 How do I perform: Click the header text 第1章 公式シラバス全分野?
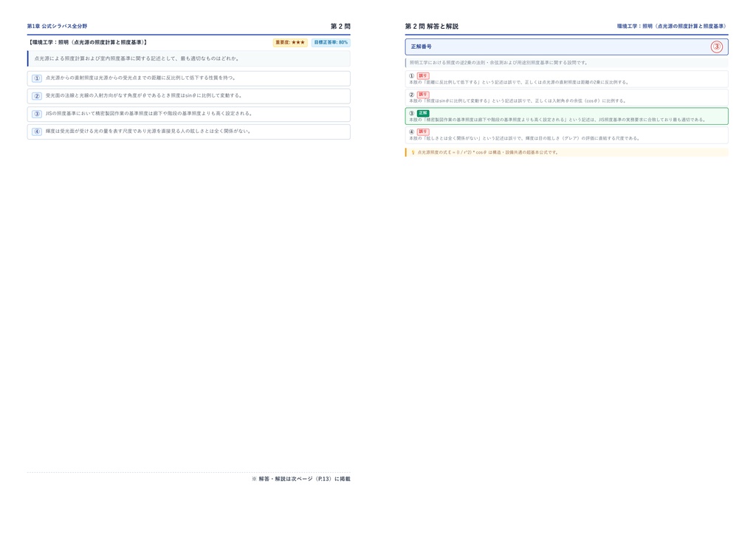(x=57, y=26)
